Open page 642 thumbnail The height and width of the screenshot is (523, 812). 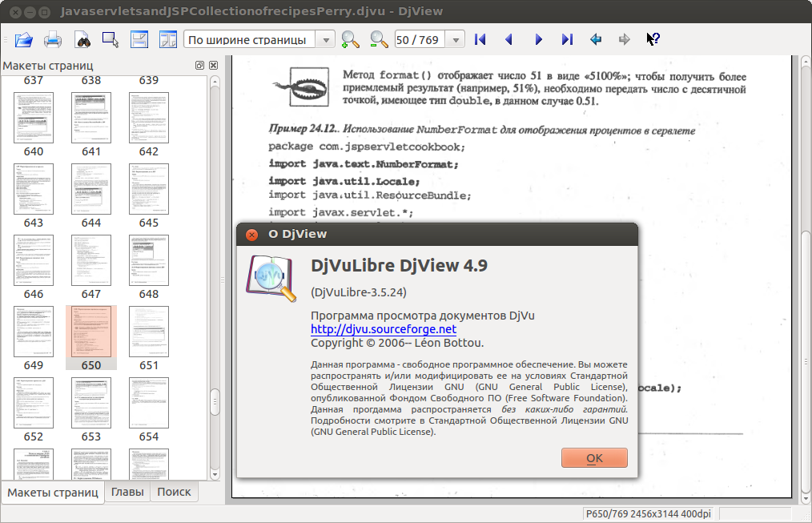[149, 118]
